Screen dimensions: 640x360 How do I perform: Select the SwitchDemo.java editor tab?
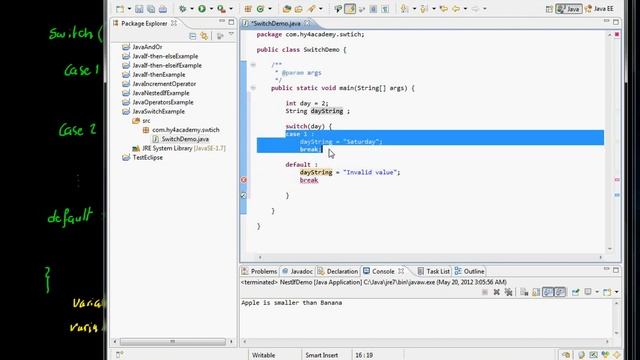click(276, 23)
